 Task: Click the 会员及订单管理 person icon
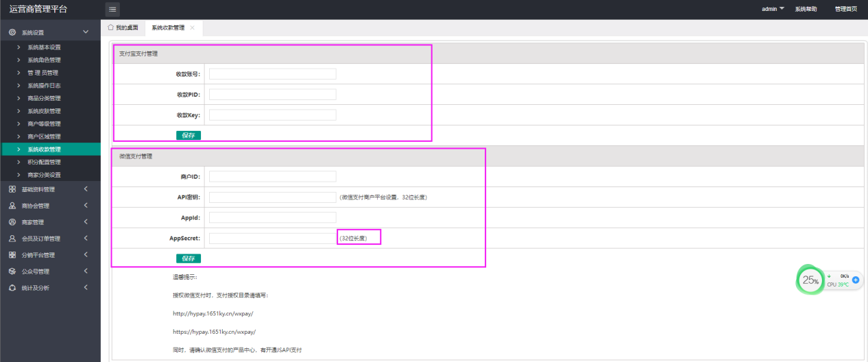12,239
